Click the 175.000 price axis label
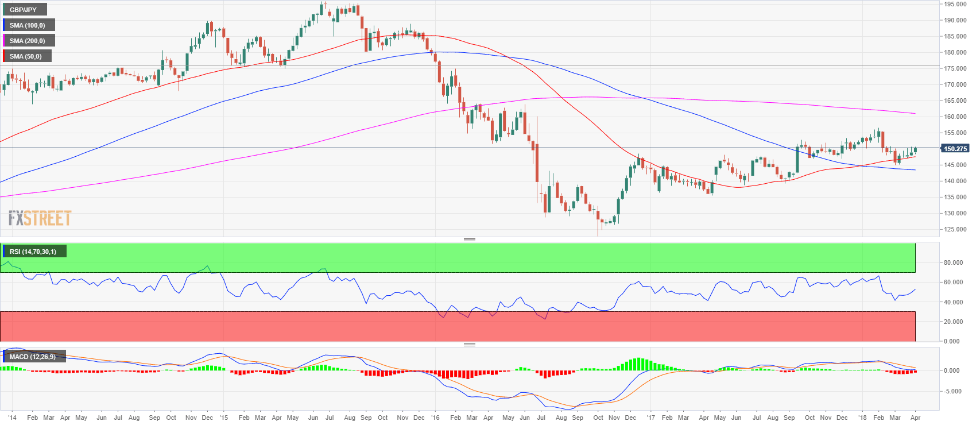Screen dimensions: 980x425 tap(955, 68)
